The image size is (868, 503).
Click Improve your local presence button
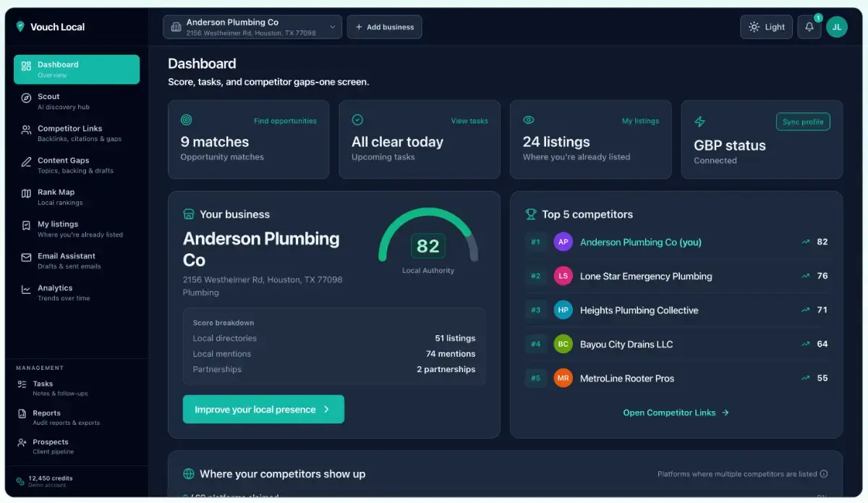263,409
